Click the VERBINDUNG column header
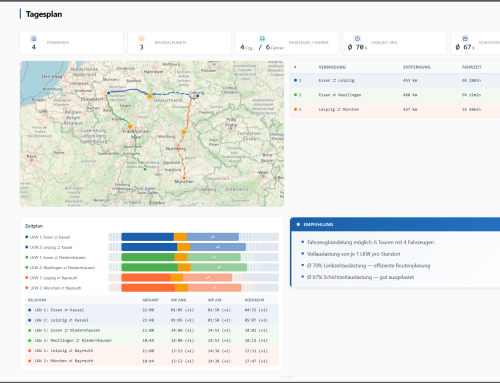Screen dimensions: 500x383 pyautogui.click(x=332, y=67)
